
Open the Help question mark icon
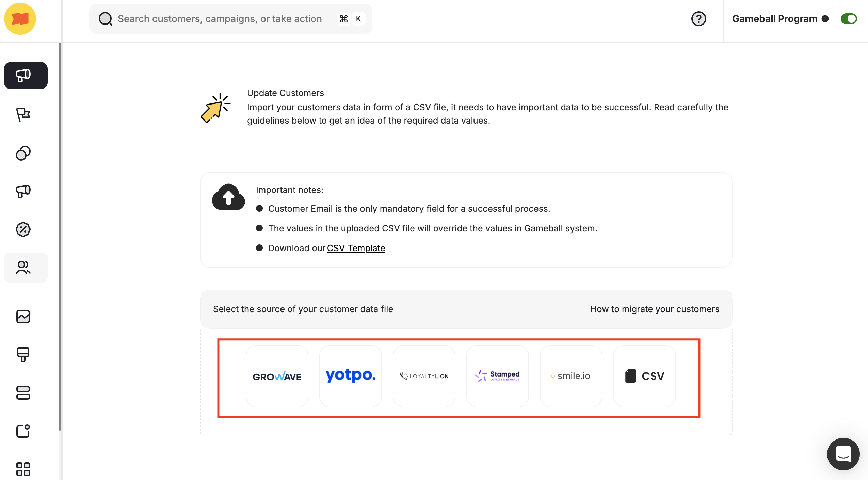tap(698, 19)
